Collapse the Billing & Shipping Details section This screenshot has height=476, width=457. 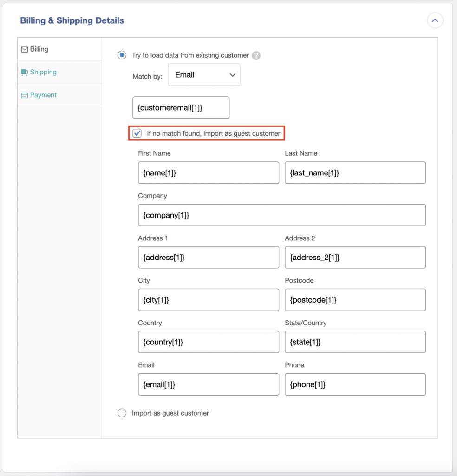pyautogui.click(x=435, y=20)
